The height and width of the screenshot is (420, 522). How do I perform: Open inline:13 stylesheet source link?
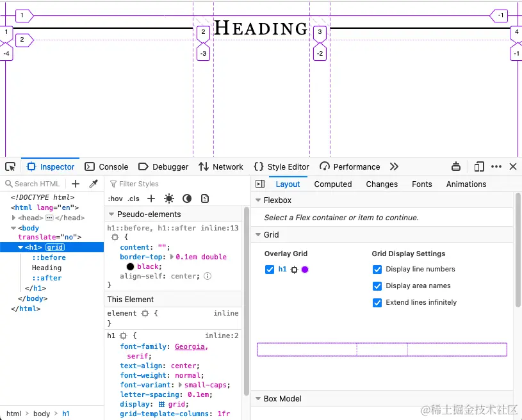(x=220, y=228)
